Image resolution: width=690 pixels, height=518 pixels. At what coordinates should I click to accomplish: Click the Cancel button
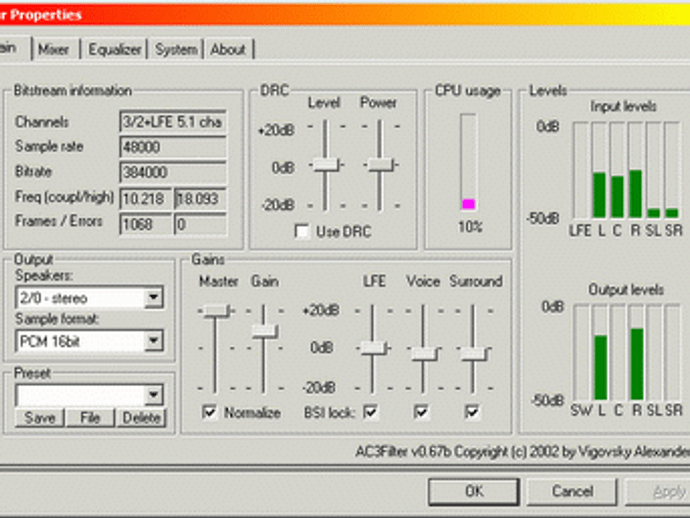coord(572,491)
